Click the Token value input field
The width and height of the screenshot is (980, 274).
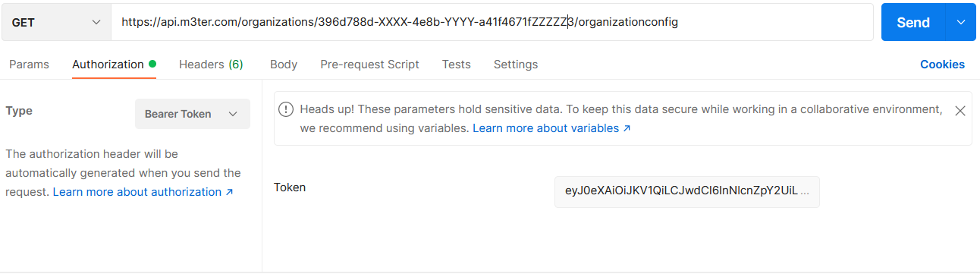[687, 191]
